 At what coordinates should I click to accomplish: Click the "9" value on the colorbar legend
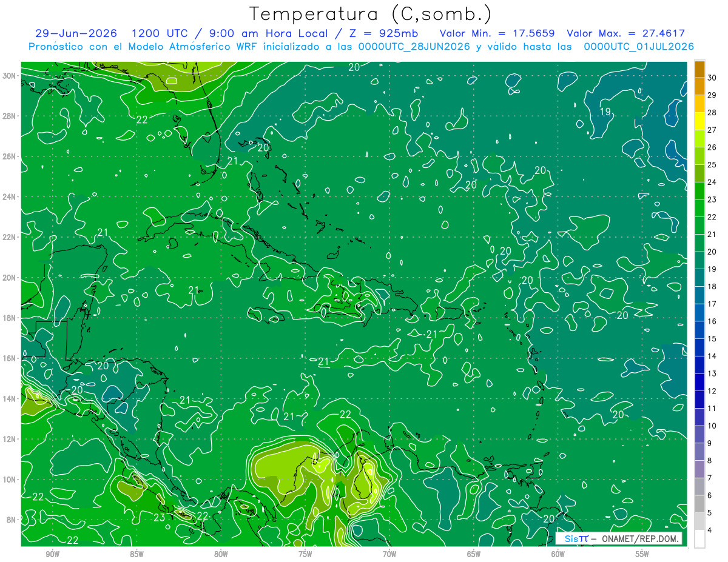710,444
